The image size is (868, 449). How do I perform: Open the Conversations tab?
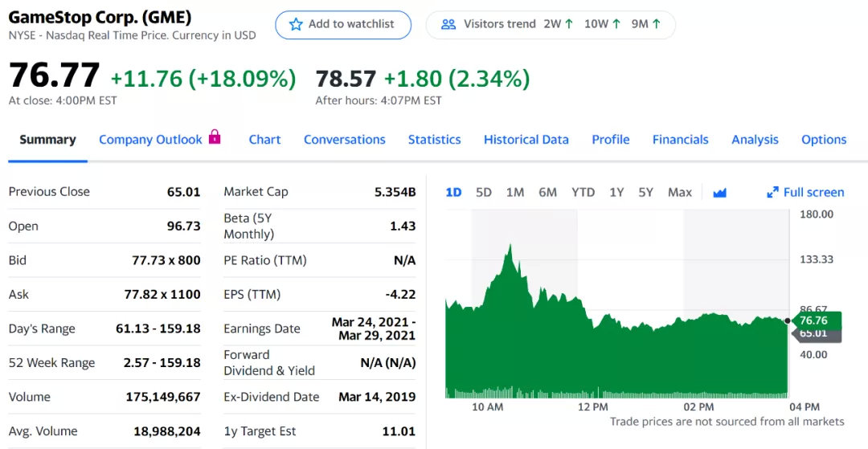pos(344,140)
